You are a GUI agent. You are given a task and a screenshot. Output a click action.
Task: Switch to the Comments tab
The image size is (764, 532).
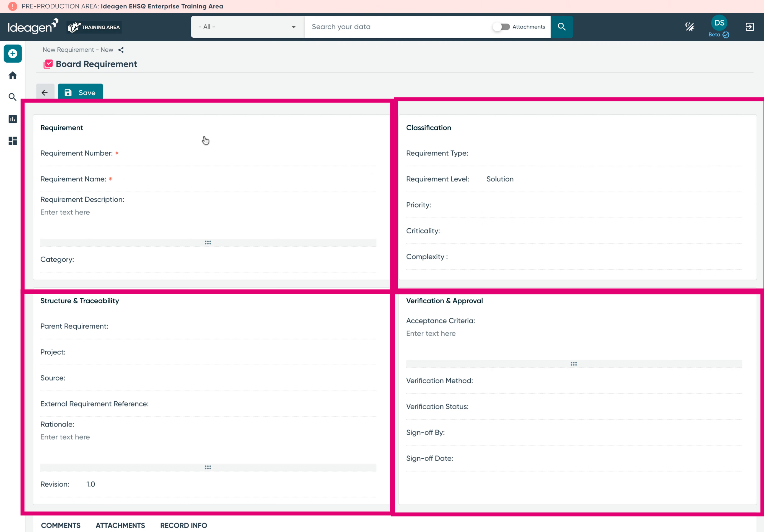click(x=61, y=525)
